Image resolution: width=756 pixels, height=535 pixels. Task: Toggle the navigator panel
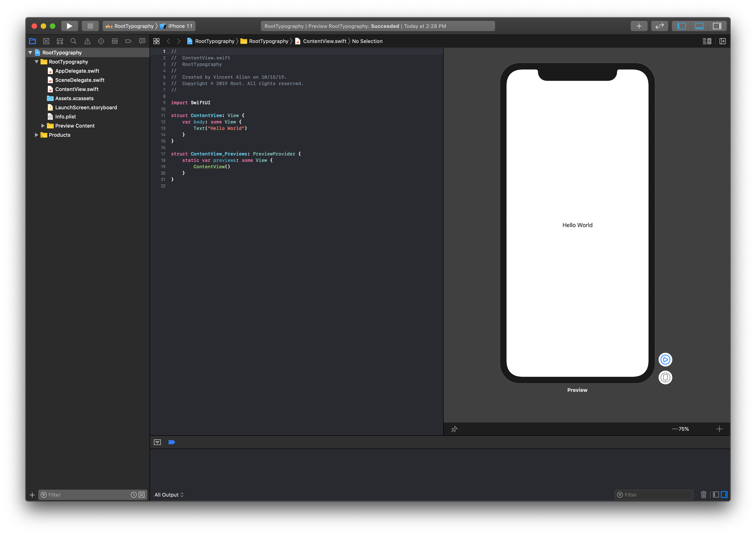point(681,26)
